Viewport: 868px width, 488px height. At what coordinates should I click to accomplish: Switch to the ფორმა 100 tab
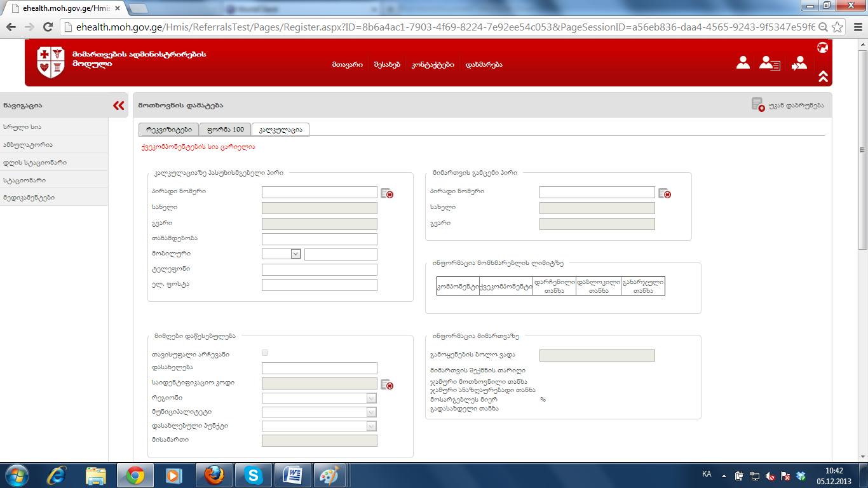point(225,130)
